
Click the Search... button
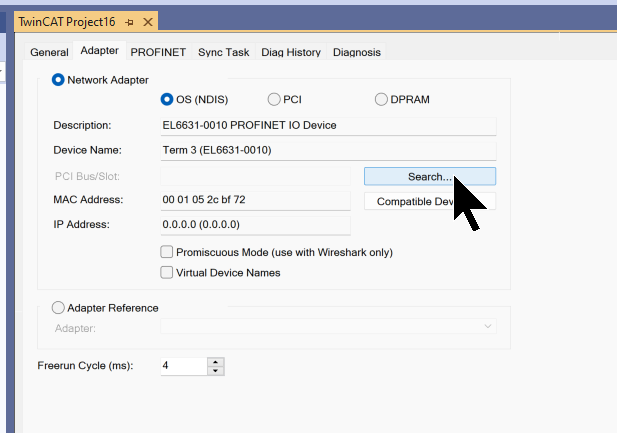click(430, 176)
